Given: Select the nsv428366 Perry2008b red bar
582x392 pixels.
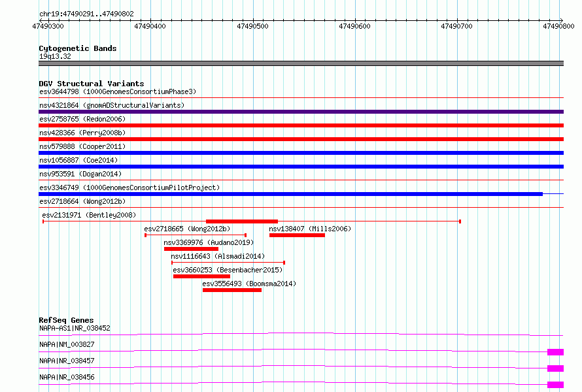Looking at the screenshot, I should 301,139.
